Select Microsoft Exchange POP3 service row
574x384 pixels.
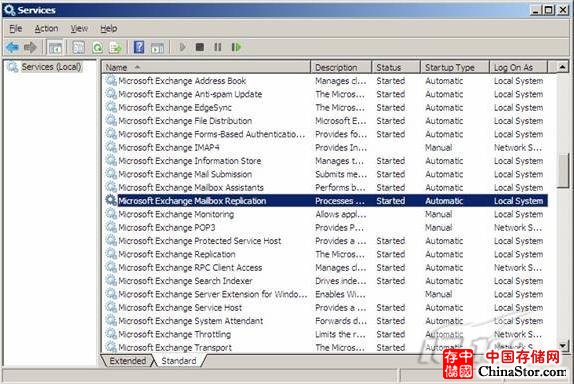pos(325,227)
